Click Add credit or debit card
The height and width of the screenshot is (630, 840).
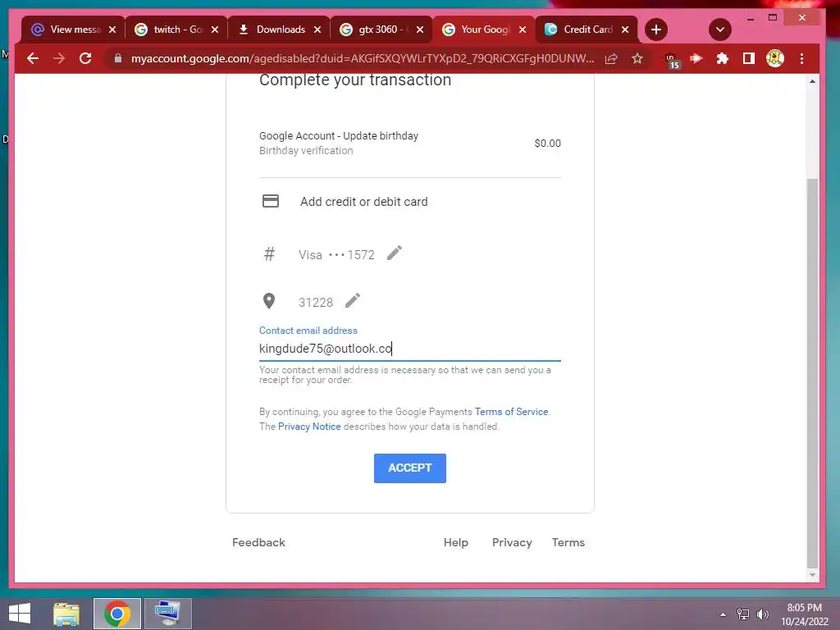pos(363,202)
